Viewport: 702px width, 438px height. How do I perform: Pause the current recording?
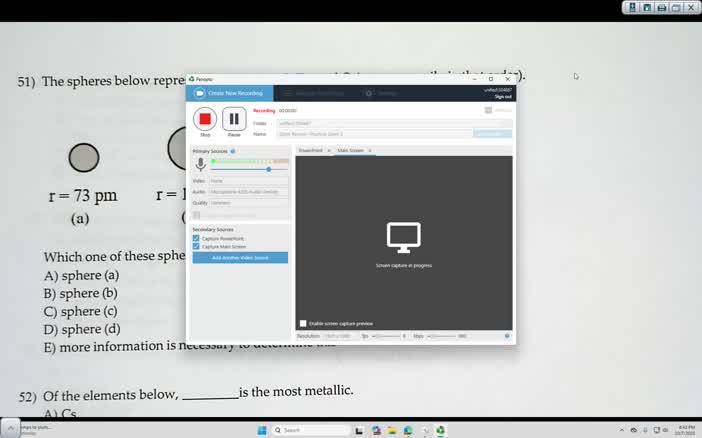(234, 119)
